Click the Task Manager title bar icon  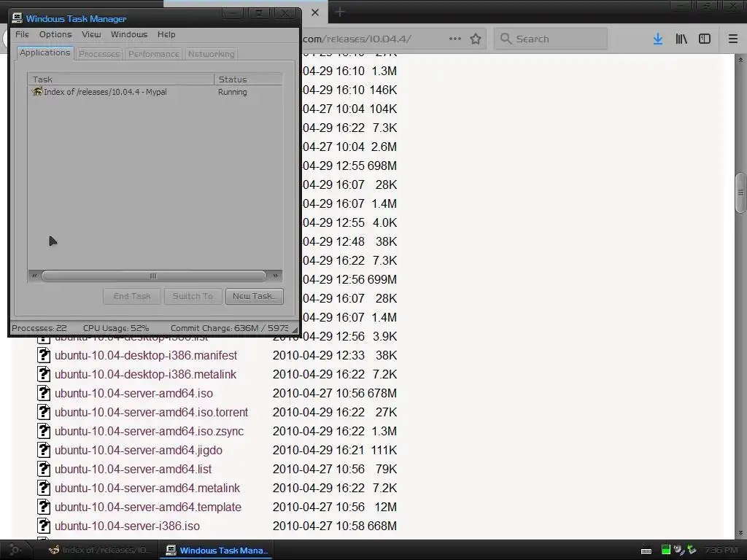click(x=18, y=18)
